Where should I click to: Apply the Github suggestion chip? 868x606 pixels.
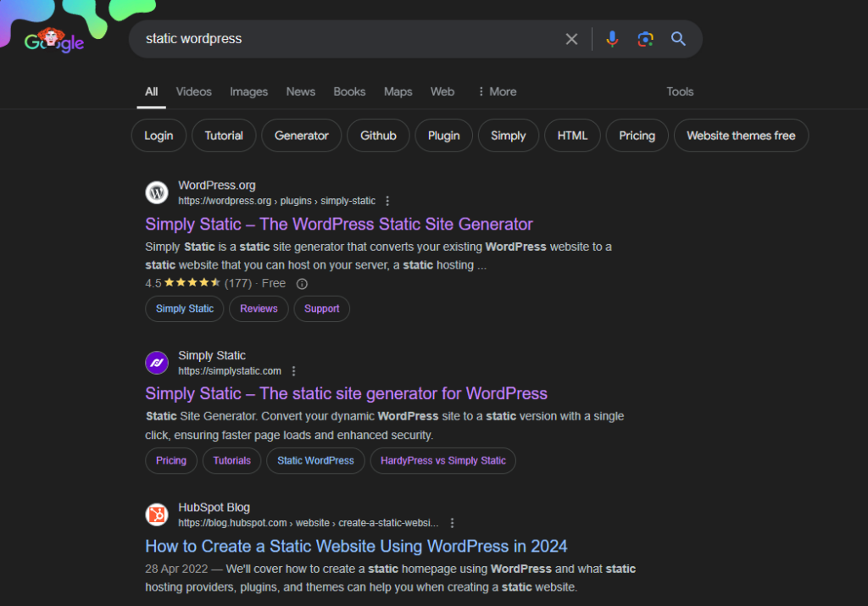coord(378,136)
